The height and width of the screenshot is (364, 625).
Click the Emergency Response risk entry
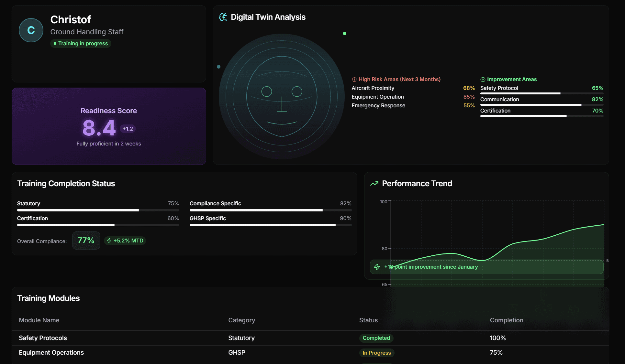[378, 106]
